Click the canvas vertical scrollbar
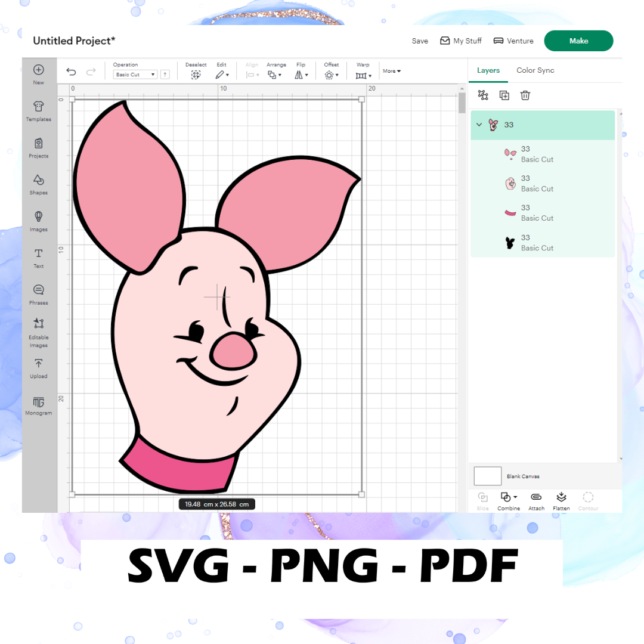The width and height of the screenshot is (644, 644). [x=462, y=103]
